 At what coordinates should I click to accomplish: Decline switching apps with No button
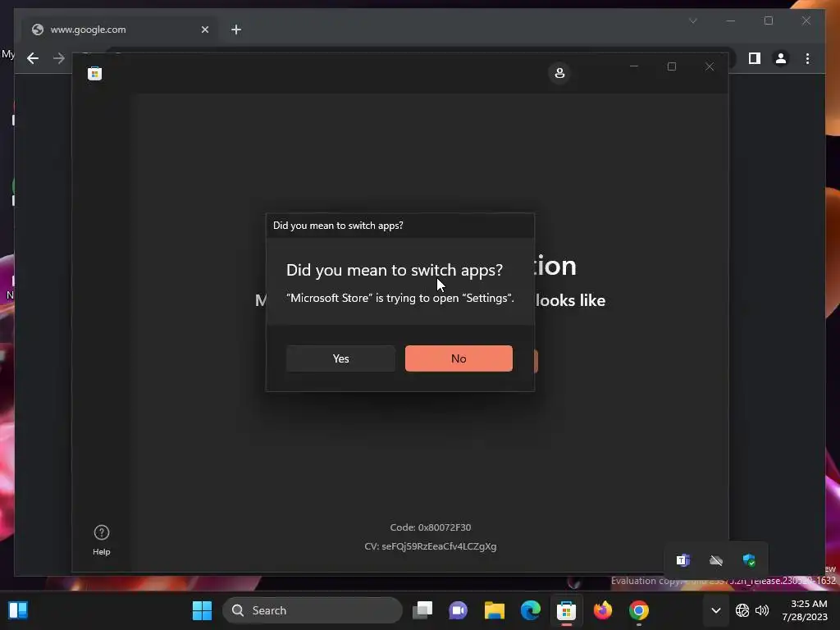pyautogui.click(x=459, y=358)
